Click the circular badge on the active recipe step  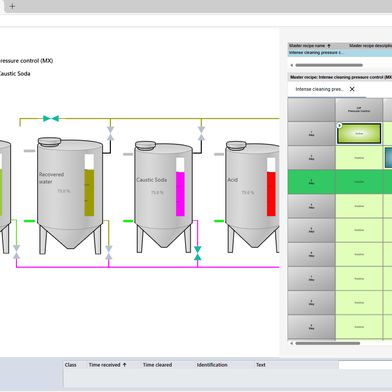pos(339,126)
